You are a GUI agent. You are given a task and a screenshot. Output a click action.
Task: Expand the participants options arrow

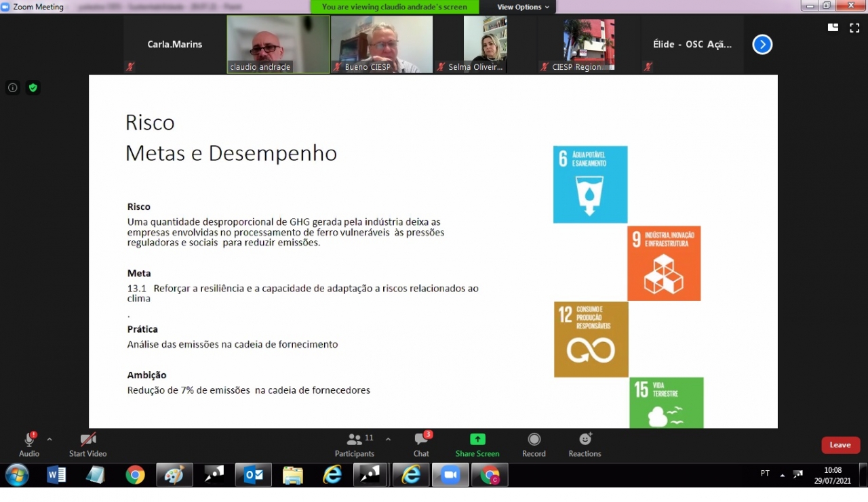tap(388, 439)
